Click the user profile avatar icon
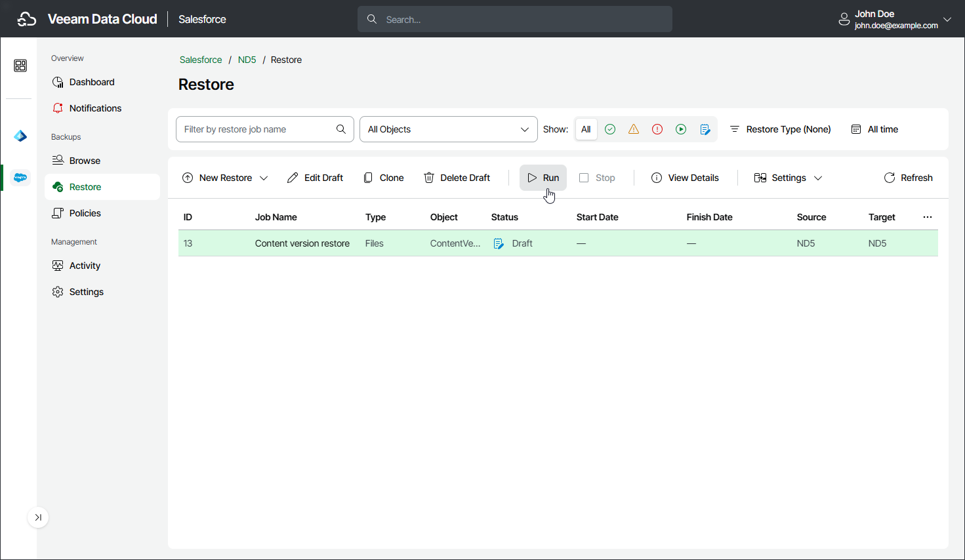This screenshot has width=965, height=560. click(844, 20)
